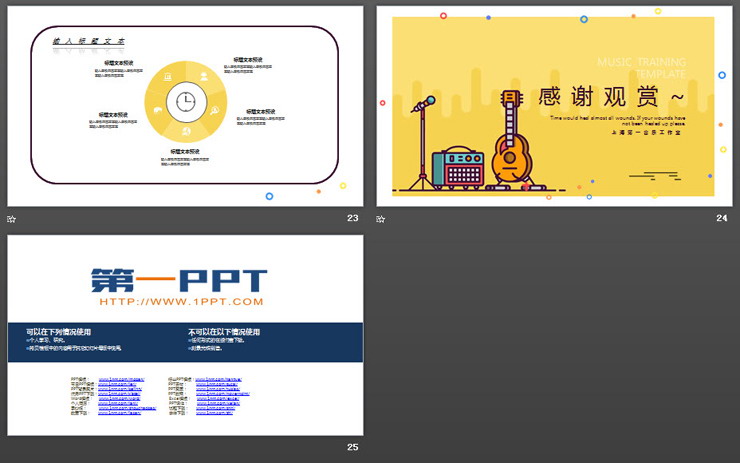The image size is (740, 463).
Task: Click the MUSIC TRAINING TEMPLATE text
Action: (642, 68)
